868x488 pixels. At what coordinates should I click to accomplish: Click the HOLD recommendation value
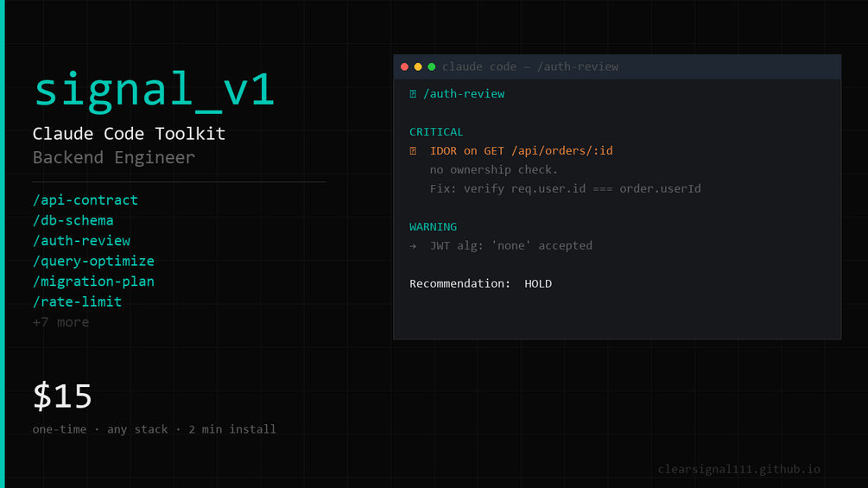[x=538, y=284]
